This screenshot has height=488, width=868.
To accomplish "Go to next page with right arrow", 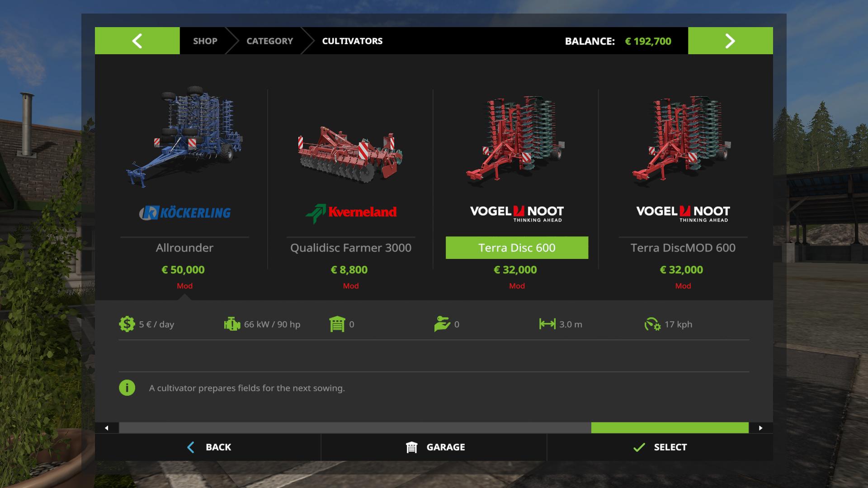I will point(730,41).
